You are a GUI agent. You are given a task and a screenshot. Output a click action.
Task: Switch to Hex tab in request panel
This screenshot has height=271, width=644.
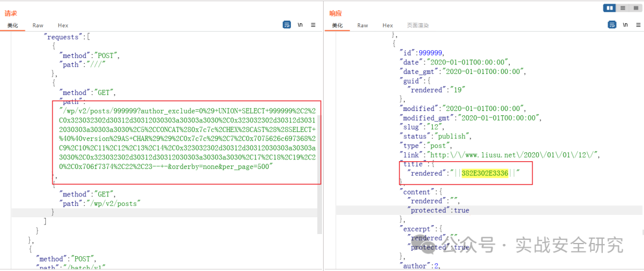point(63,26)
